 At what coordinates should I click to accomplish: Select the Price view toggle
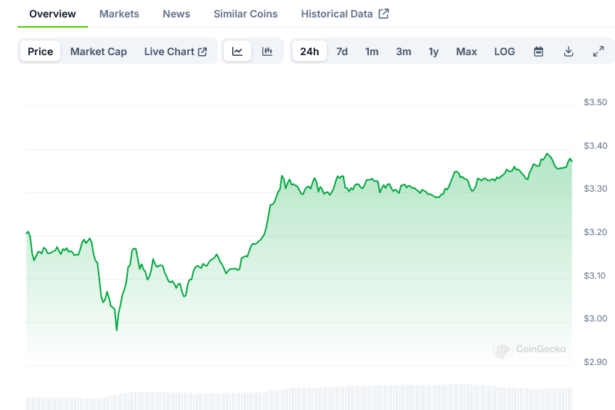pyautogui.click(x=41, y=52)
